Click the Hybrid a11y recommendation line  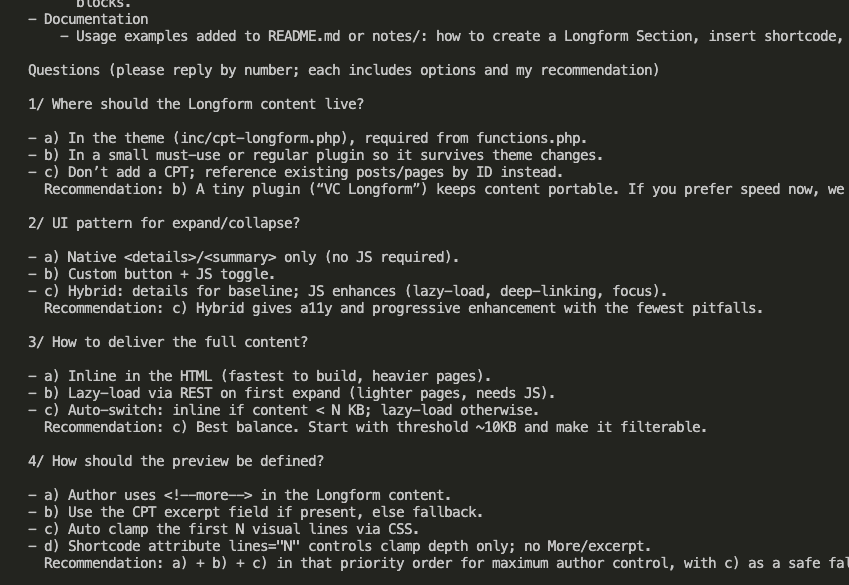coord(402,308)
